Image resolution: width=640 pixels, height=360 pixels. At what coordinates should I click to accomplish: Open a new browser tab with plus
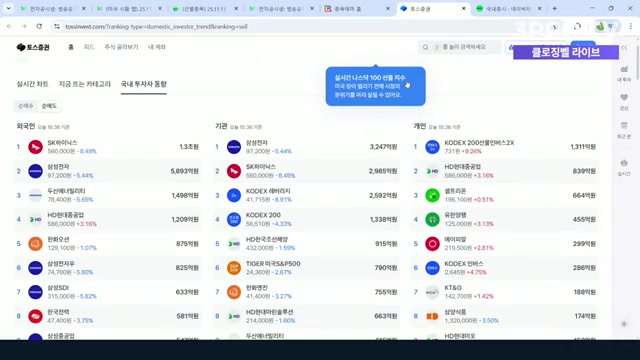[x=554, y=9]
